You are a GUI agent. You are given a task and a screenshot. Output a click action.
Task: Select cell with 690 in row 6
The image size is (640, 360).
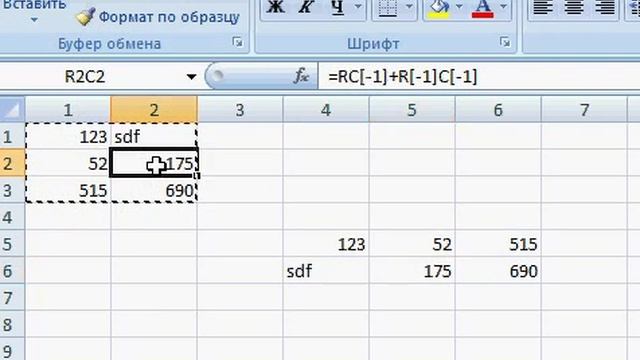498,271
